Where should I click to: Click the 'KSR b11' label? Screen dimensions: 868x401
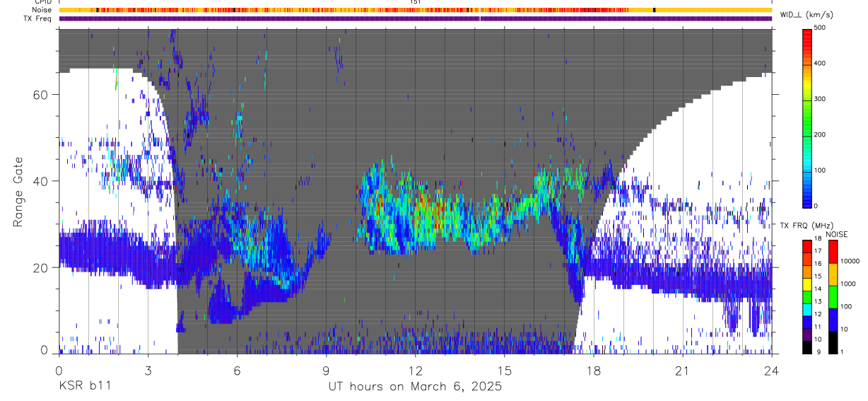[x=84, y=387]
